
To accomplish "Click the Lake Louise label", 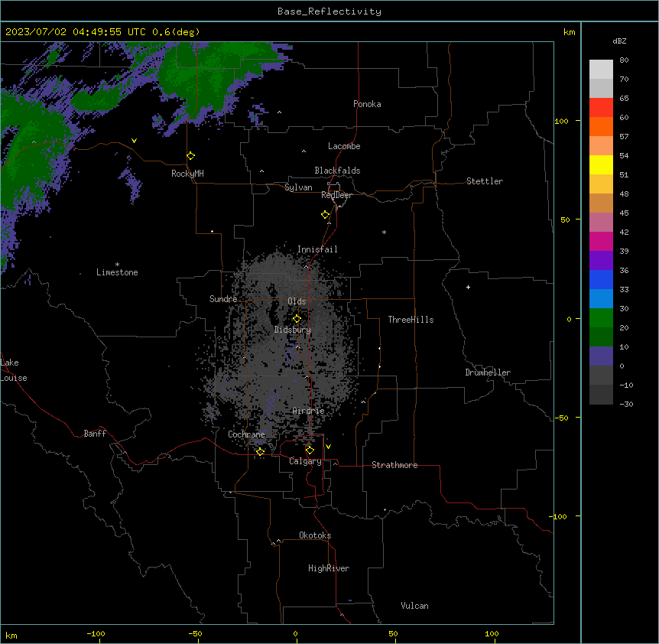I will (x=14, y=370).
